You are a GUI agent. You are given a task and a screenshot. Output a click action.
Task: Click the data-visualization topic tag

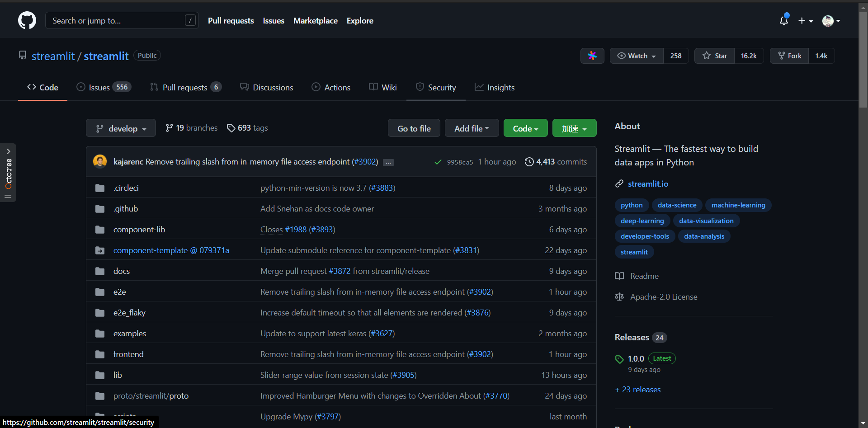pos(706,221)
